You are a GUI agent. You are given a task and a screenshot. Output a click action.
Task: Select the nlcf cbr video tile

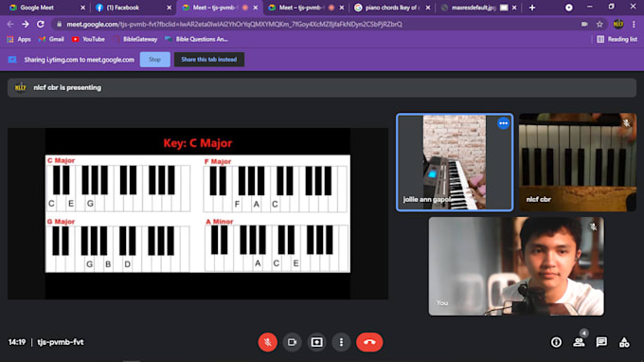tap(578, 162)
